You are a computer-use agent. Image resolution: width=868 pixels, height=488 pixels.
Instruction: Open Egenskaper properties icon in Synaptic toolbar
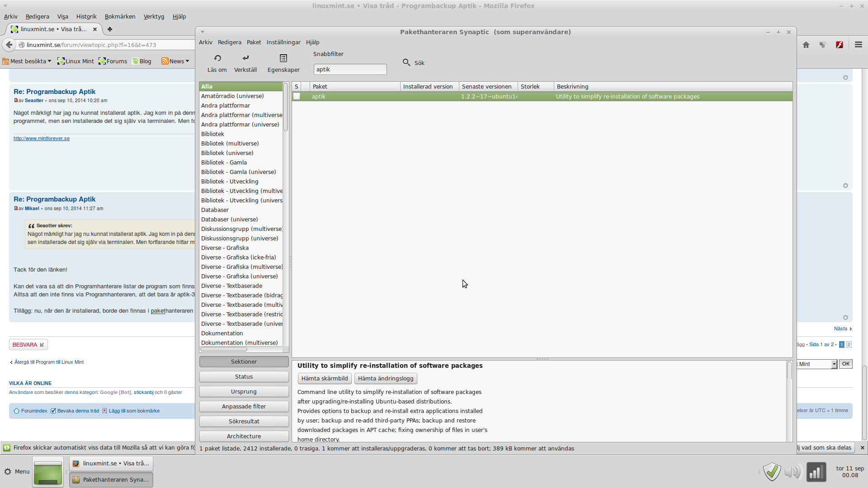[x=283, y=58]
